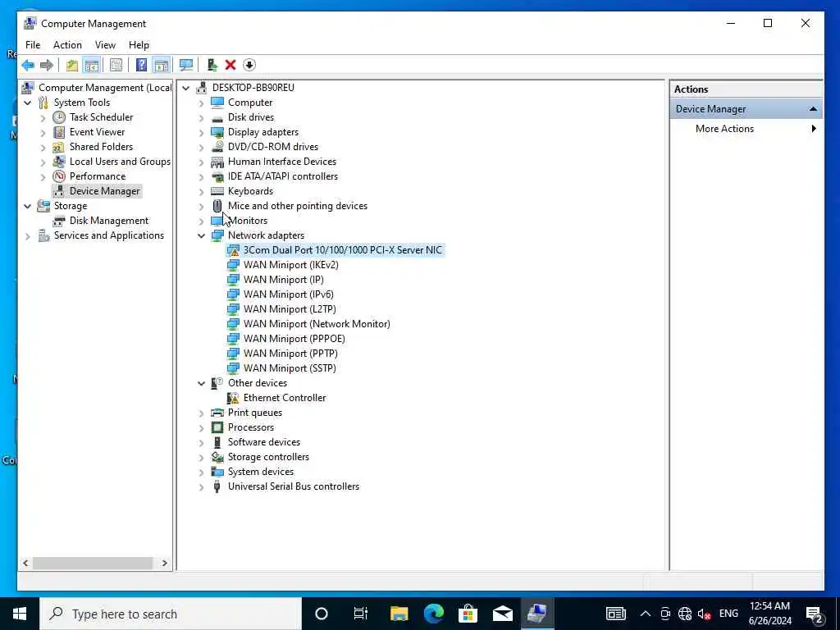Open Microsoft Store from the taskbar

tap(468, 614)
